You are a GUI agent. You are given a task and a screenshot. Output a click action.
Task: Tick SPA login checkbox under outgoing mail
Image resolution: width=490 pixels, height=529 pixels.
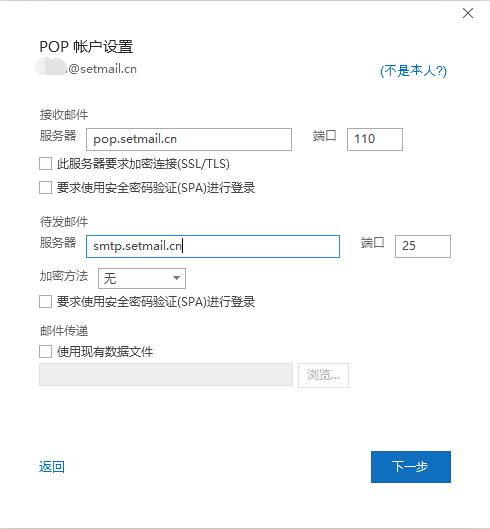point(46,301)
